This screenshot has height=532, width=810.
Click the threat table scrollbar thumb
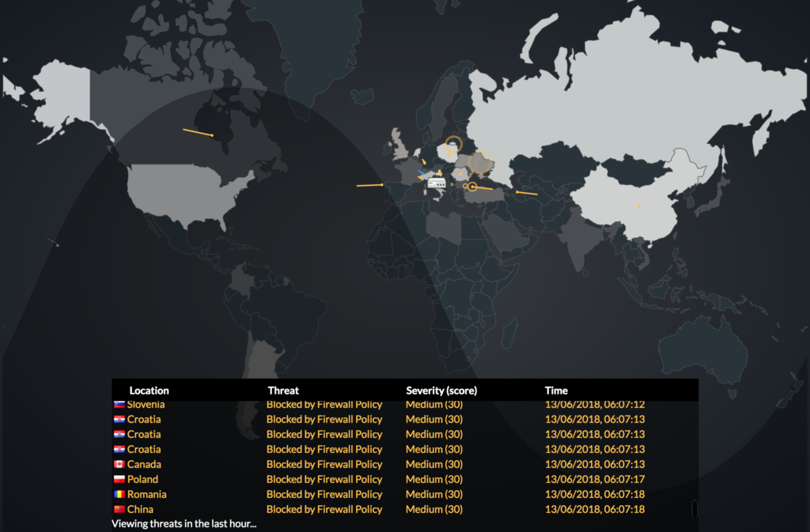click(x=695, y=508)
